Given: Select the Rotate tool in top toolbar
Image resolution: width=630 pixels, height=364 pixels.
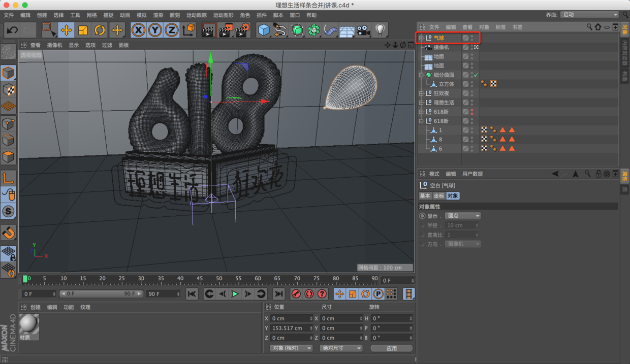Looking at the screenshot, I should tap(100, 30).
